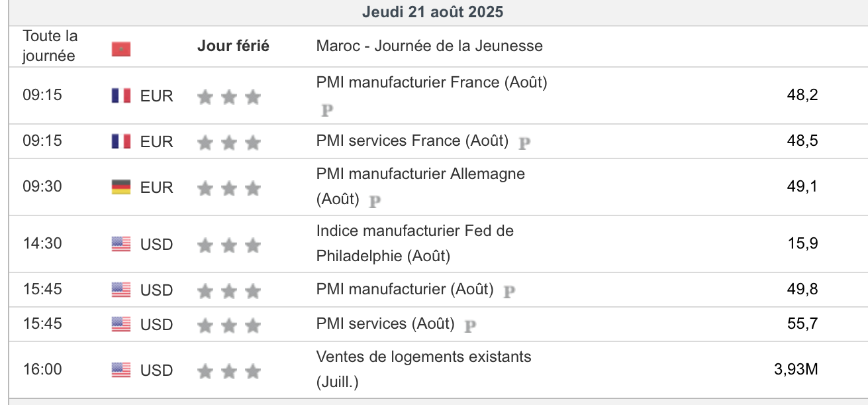
Task: Open the PMI services France (Août) event
Action: [412, 141]
